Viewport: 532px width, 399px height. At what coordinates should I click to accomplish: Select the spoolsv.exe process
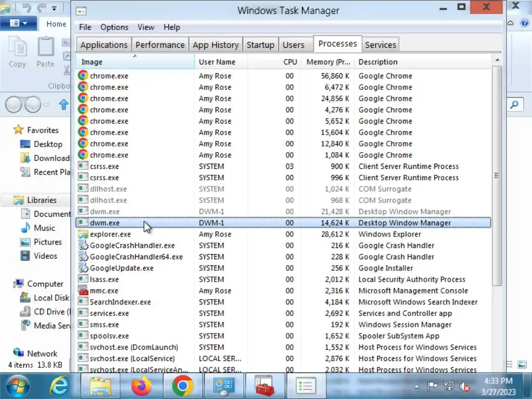pos(283,336)
